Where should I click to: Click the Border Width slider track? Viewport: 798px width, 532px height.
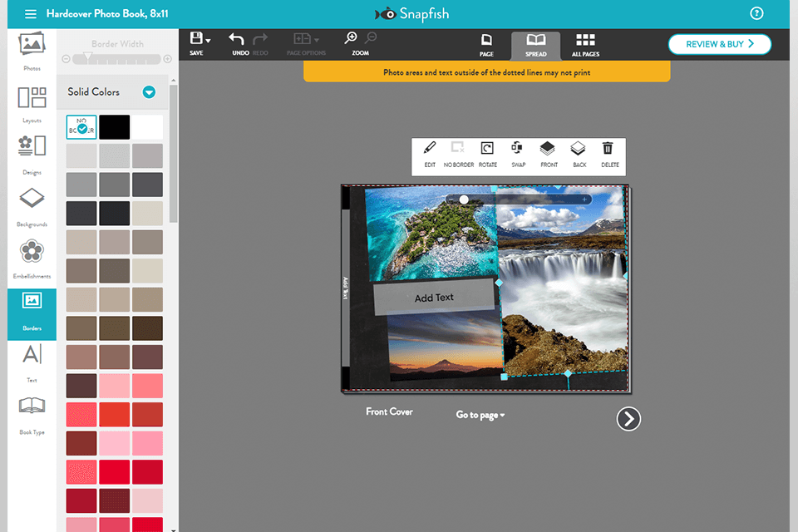pyautogui.click(x=116, y=59)
